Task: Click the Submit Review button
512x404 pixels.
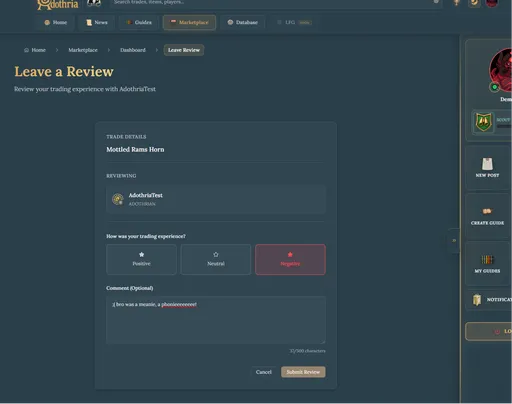Action: (x=303, y=372)
